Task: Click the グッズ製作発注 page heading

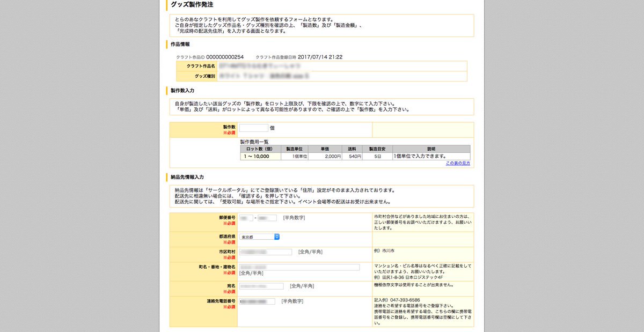Action: (x=192, y=5)
